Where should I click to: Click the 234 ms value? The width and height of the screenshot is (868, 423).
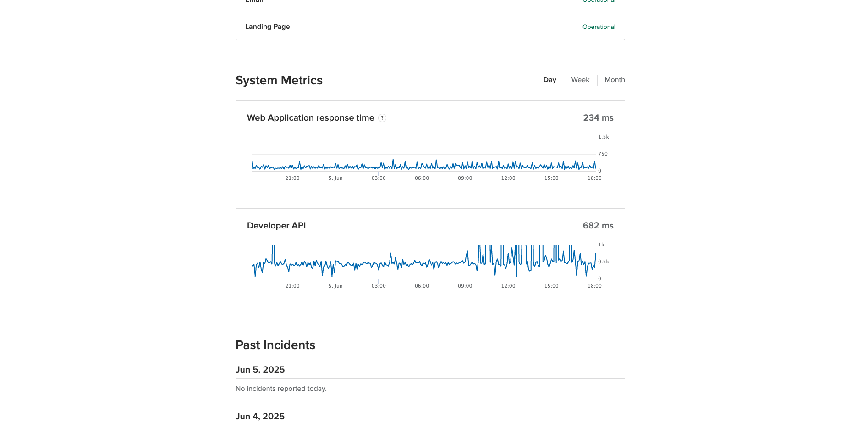coord(598,118)
